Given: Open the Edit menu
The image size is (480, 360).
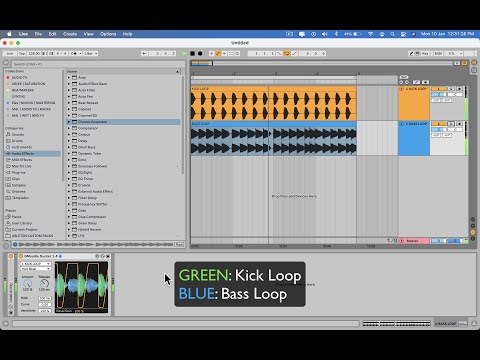Looking at the screenshot, I should click(53, 34).
